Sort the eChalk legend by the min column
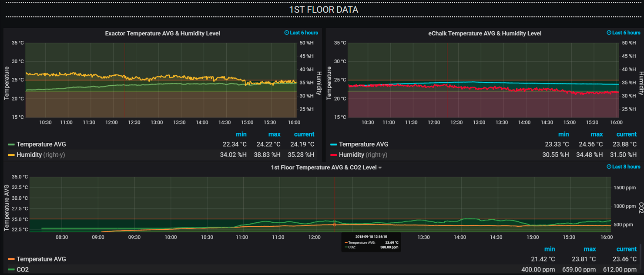Viewport: 644px width, 275px height. pyautogui.click(x=563, y=134)
